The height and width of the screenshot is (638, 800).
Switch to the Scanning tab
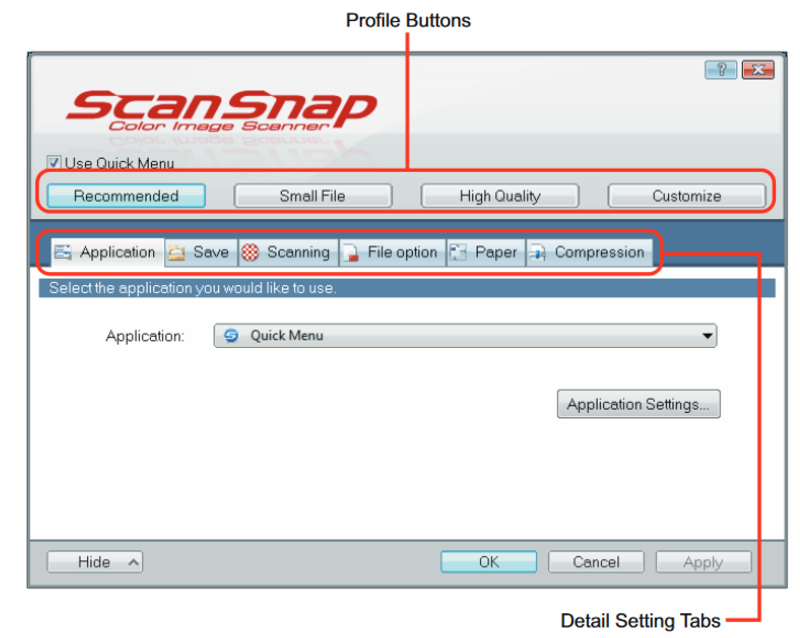pyautogui.click(x=288, y=252)
